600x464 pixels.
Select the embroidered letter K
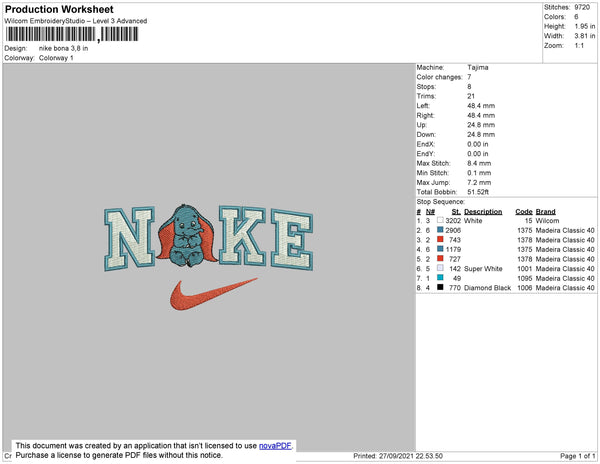click(x=242, y=235)
